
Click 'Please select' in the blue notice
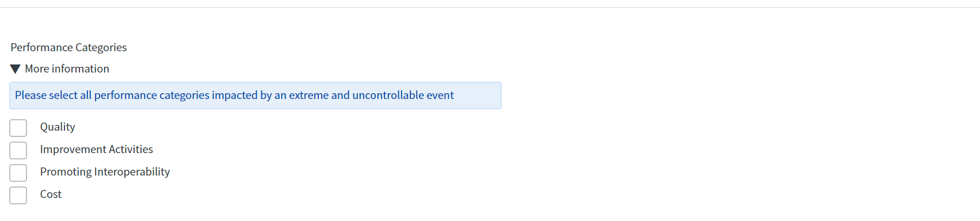[x=46, y=95]
